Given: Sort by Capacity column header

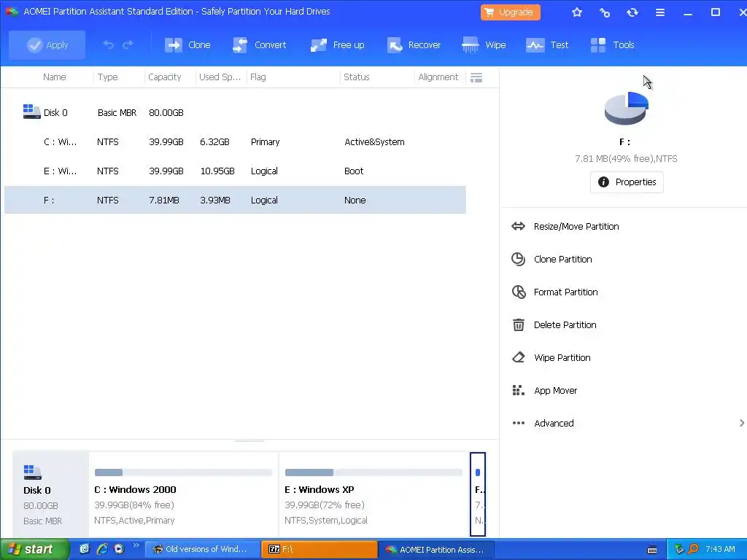Looking at the screenshot, I should (x=164, y=77).
